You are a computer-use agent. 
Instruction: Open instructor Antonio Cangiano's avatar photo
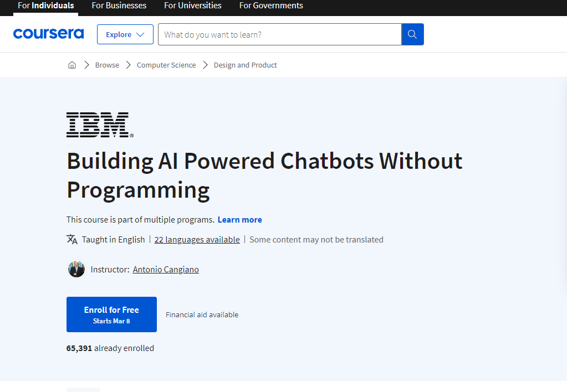(x=76, y=269)
